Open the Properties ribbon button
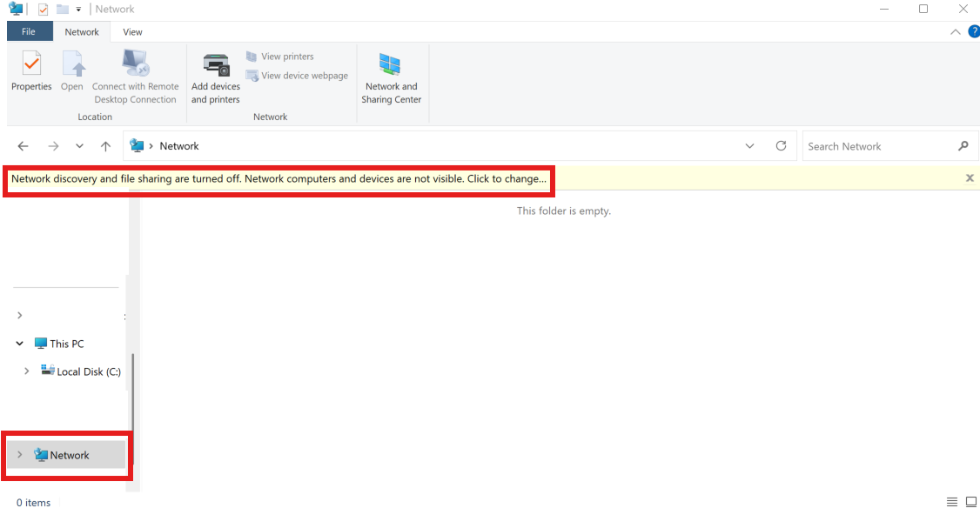The height and width of the screenshot is (508, 980). 31,70
